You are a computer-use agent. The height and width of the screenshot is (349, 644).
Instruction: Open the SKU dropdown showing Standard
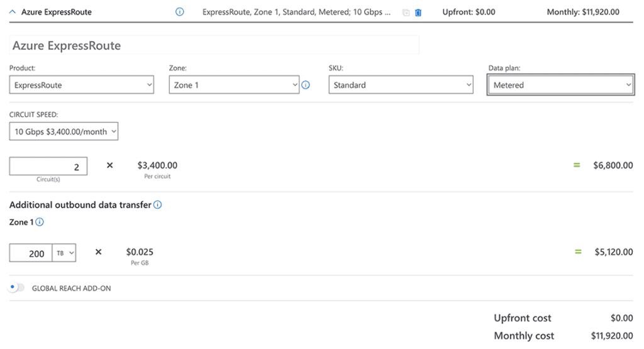(x=401, y=85)
